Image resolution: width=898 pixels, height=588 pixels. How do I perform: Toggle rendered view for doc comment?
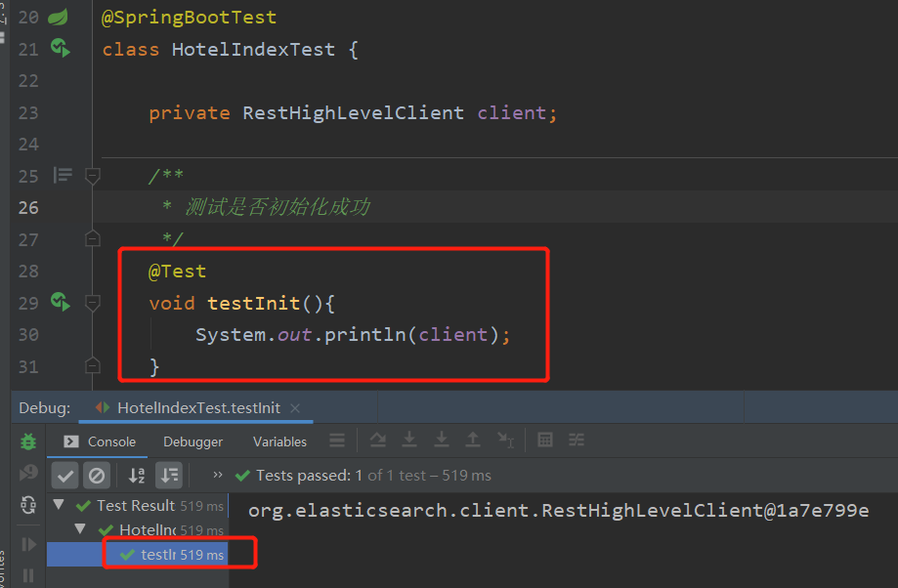63,175
